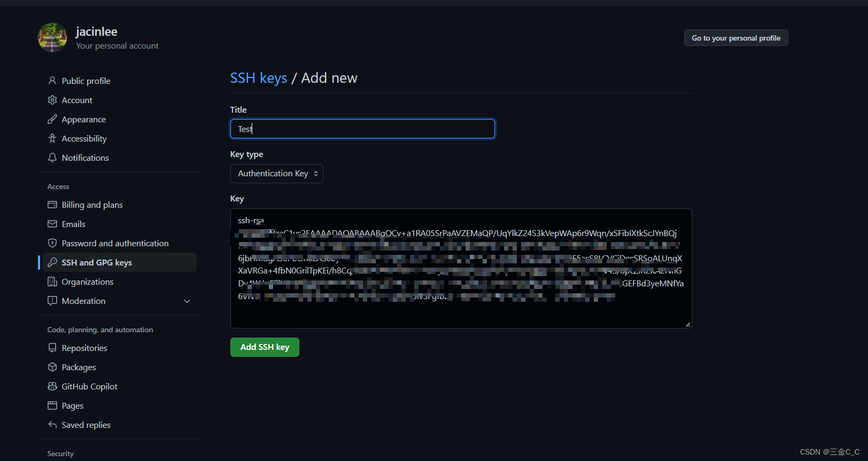
Task: Open Emails settings
Action: pos(74,224)
